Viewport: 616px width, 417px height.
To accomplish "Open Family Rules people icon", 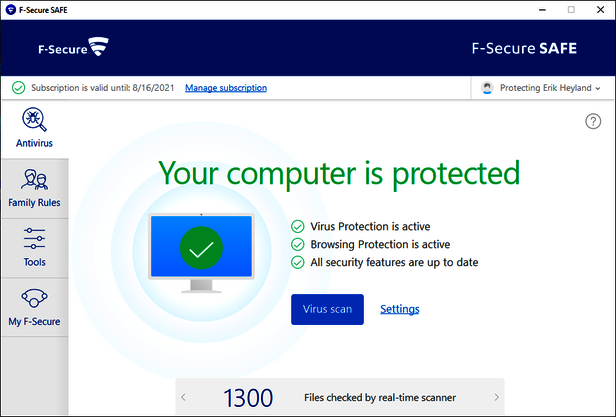I will tap(34, 181).
